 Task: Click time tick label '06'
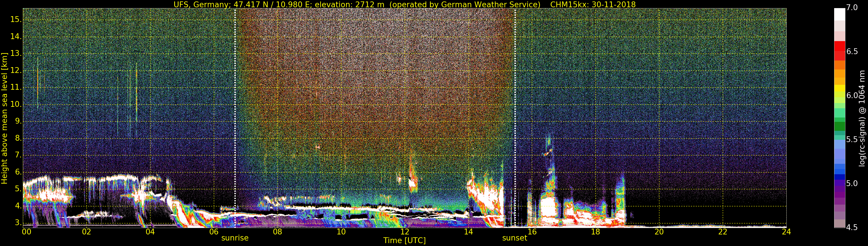(x=214, y=232)
